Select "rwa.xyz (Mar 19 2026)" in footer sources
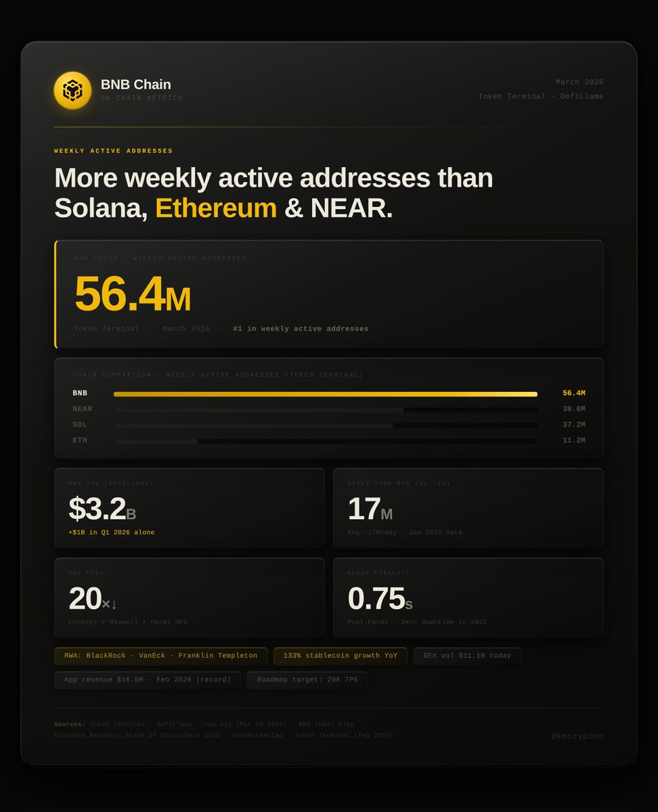The width and height of the screenshot is (658, 812). click(246, 725)
